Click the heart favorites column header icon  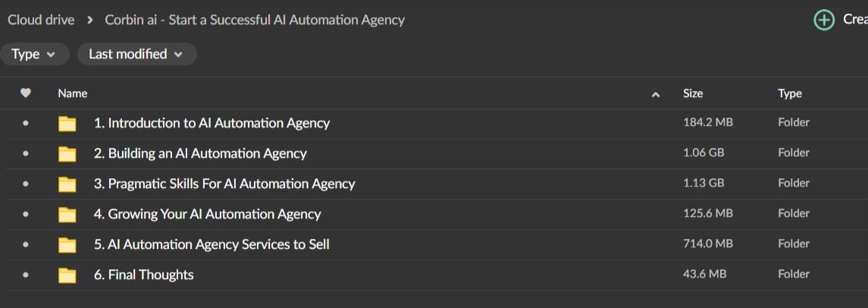tap(26, 93)
